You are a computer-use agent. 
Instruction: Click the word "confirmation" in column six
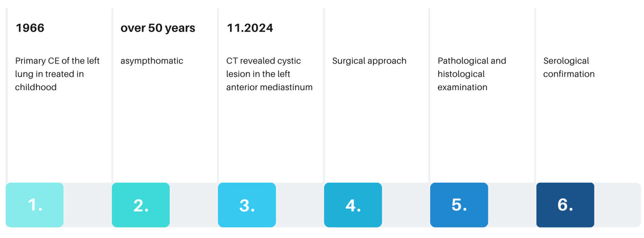[569, 74]
